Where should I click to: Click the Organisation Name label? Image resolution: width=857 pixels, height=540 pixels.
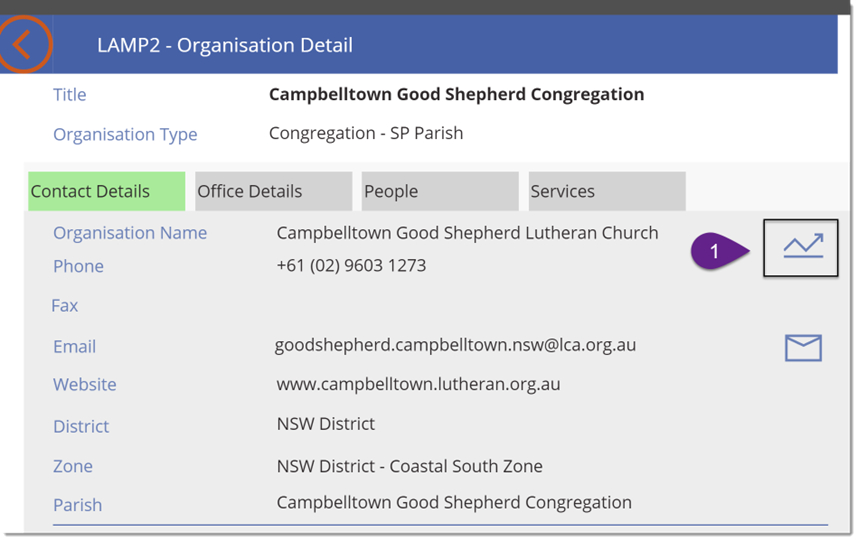[130, 233]
